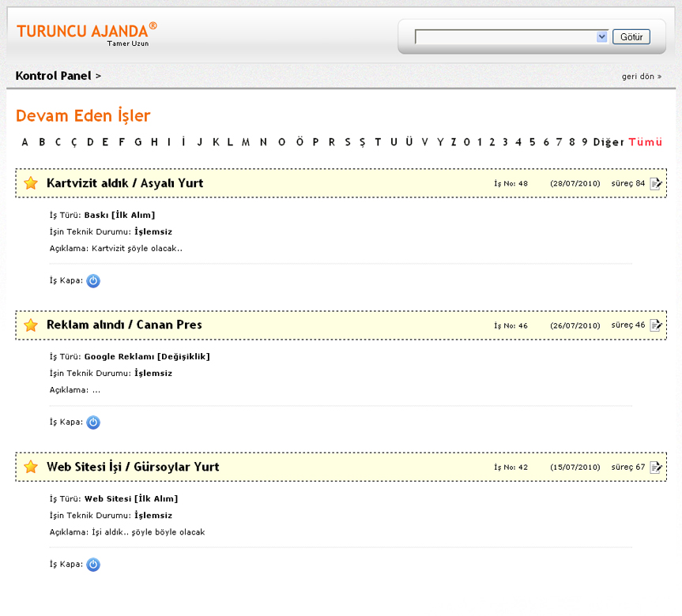Screen dimensions: 682x616
Task: Click the star icon beside Web Sitesi İşi
Action: click(x=31, y=468)
